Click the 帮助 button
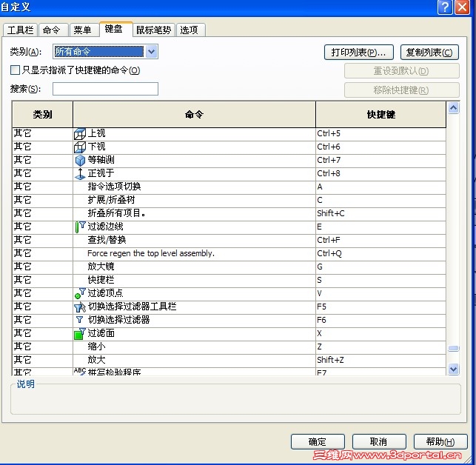The height and width of the screenshot is (465, 476). (x=440, y=441)
